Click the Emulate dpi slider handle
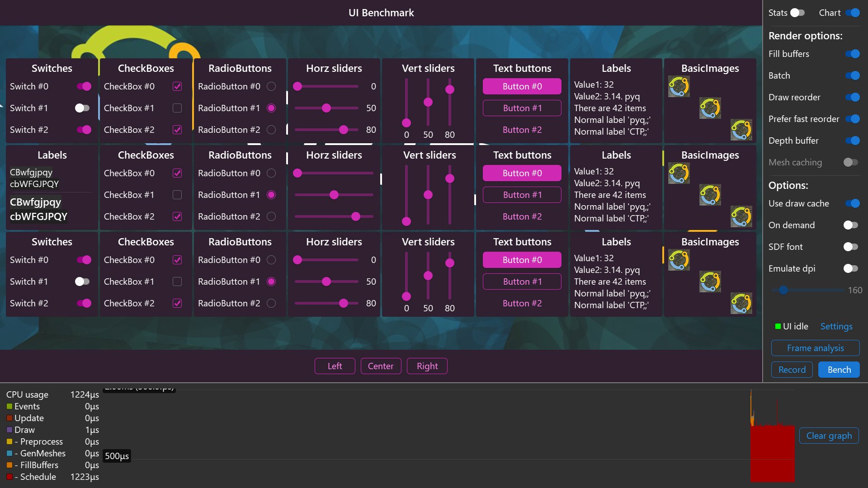 (x=783, y=290)
